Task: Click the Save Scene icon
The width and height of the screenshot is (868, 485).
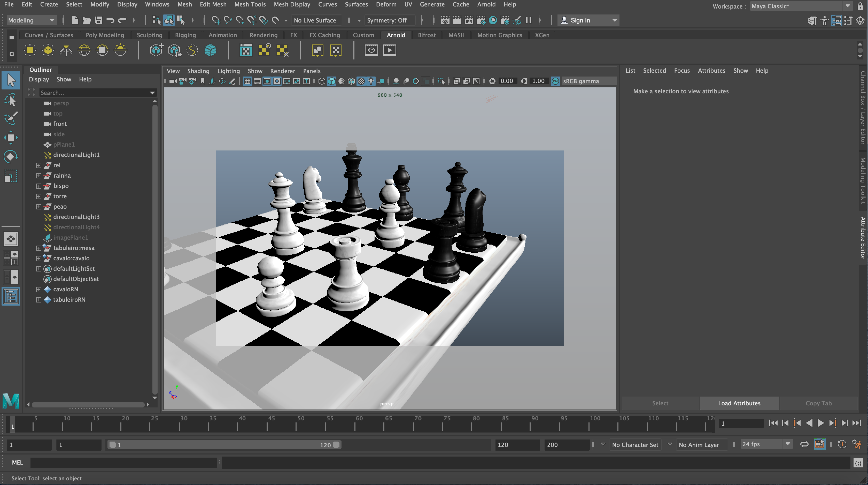Action: coord(98,20)
